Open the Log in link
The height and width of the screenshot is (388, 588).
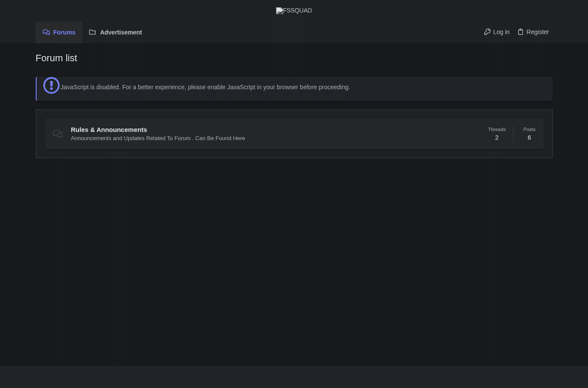pyautogui.click(x=497, y=32)
